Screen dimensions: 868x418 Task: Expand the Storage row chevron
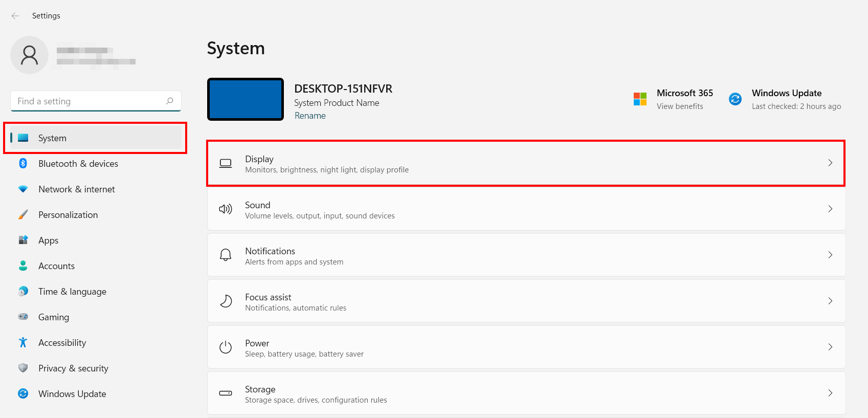point(830,393)
